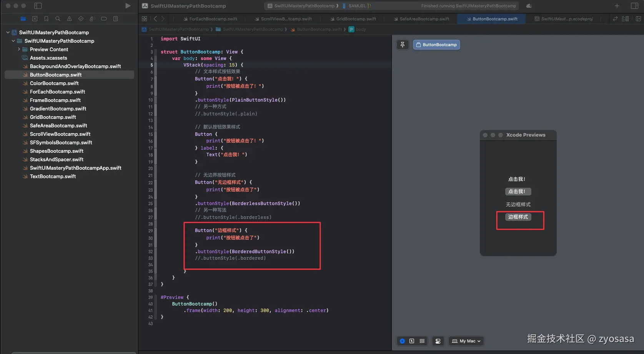Open the SwiftUIMast...p.xcodeproj tab
Image resolution: width=644 pixels, height=354 pixels.
[x=564, y=19]
